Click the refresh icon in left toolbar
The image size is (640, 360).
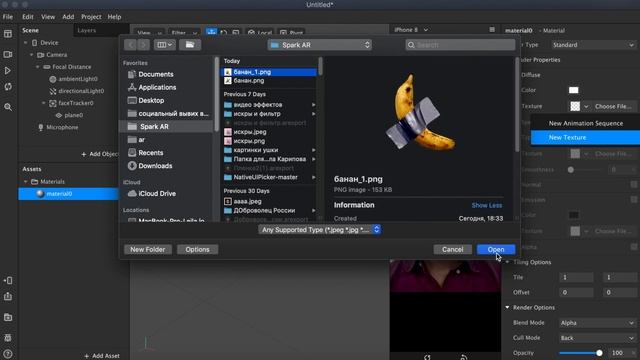click(8, 87)
